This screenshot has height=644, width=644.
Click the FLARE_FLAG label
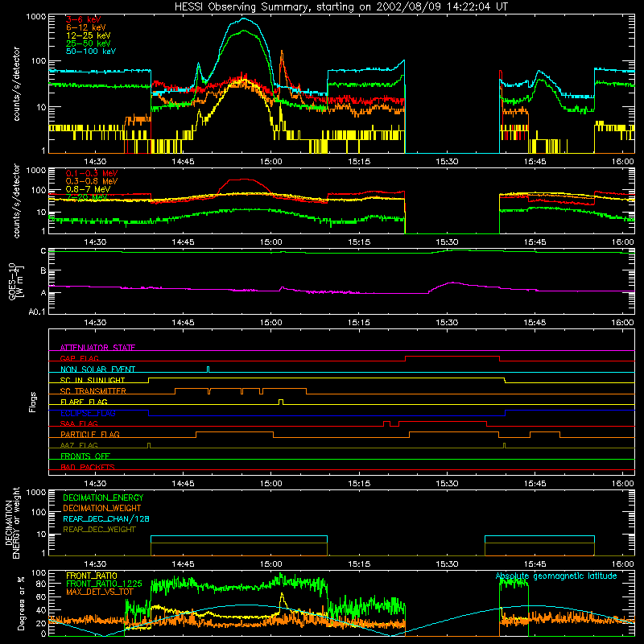coord(84,402)
